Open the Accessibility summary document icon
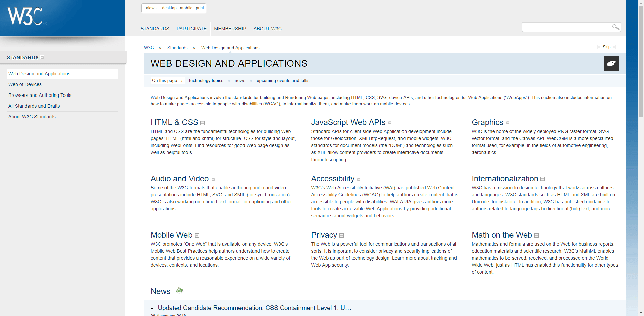Image resolution: width=644 pixels, height=316 pixels. (359, 179)
